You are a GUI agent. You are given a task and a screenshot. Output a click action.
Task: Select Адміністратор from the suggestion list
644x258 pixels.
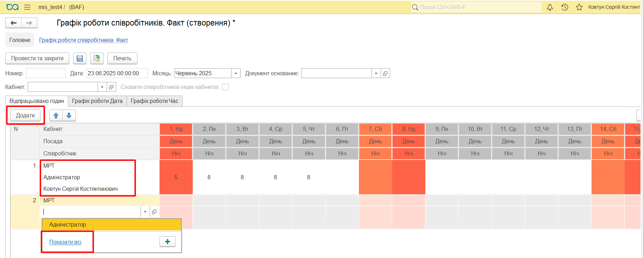point(68,225)
